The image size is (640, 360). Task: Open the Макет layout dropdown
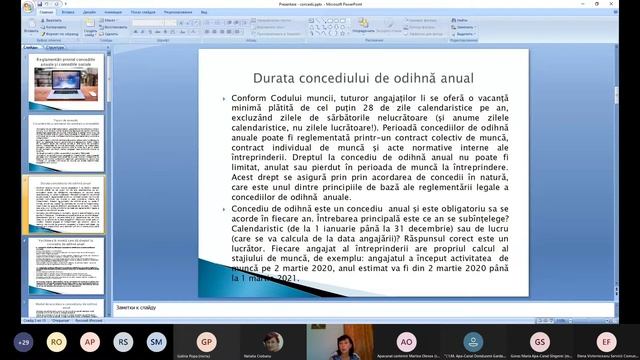coord(108,20)
